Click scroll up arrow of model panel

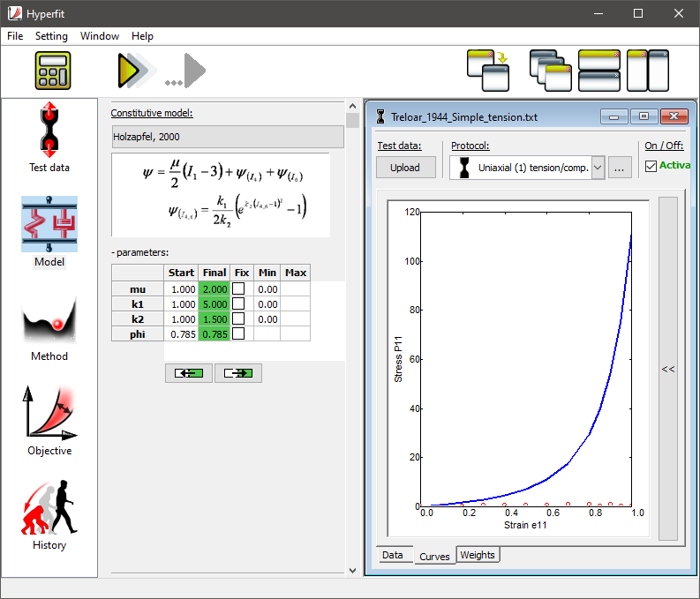[352, 106]
